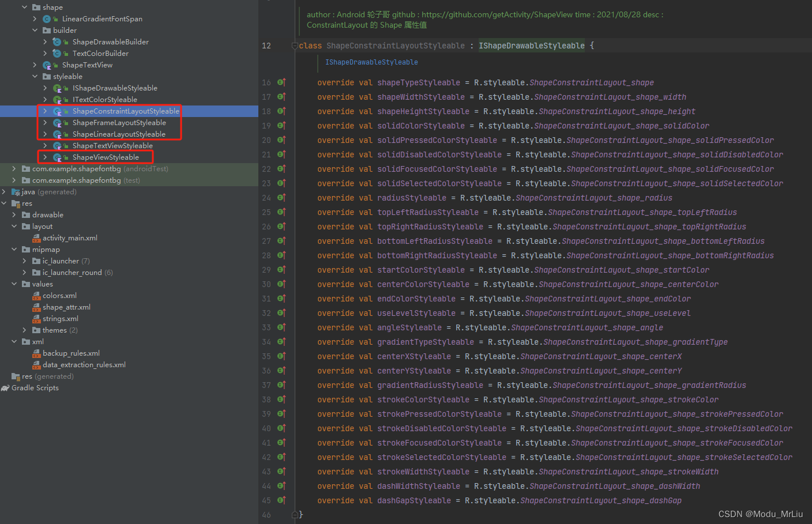Click the IShapeDrawableStyleable inlay hint
Screen dimensions: 812x524
(x=371, y=62)
